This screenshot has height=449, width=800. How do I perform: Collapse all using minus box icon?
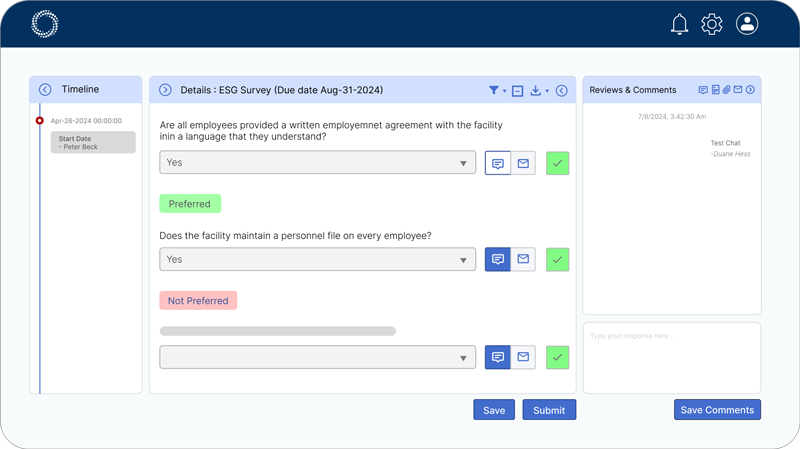[517, 90]
